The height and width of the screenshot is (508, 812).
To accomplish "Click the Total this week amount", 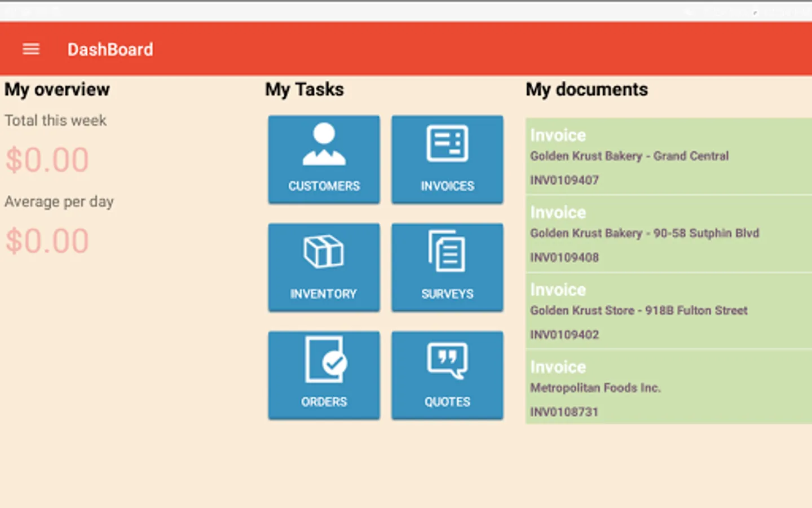I will pos(47,160).
